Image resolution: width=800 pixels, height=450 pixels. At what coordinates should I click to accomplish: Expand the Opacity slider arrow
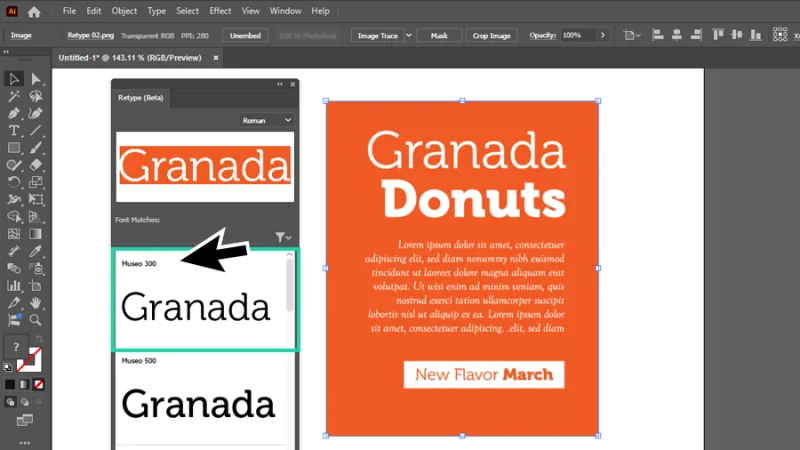603,35
